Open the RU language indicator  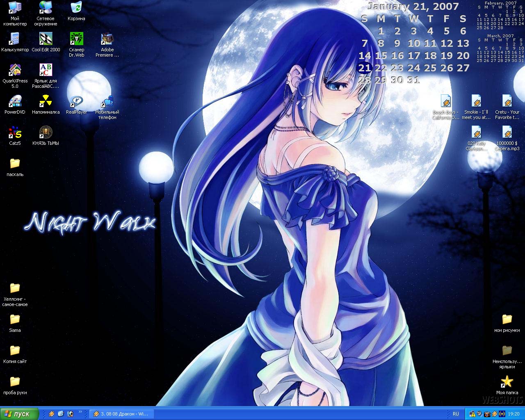pyautogui.click(x=456, y=414)
